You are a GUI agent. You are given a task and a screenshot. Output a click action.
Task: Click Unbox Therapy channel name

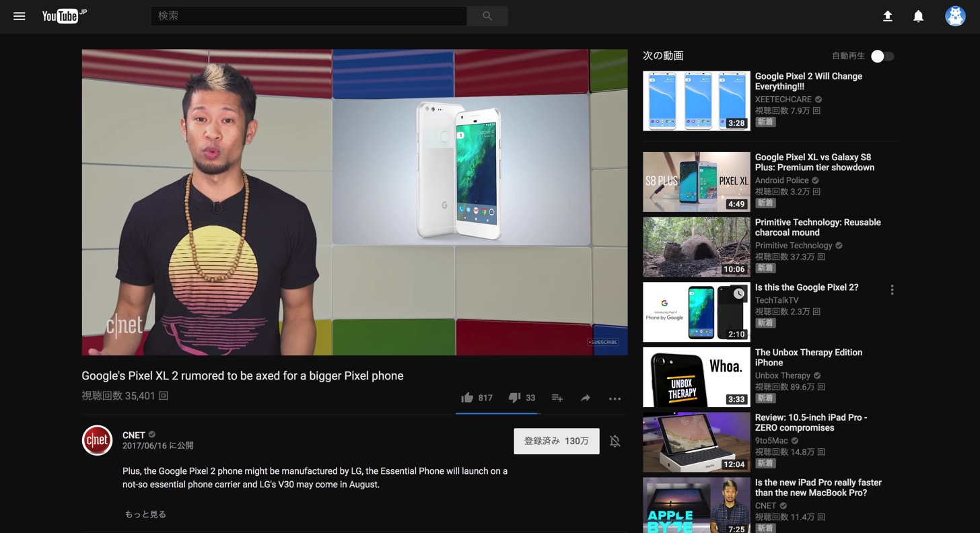783,376
